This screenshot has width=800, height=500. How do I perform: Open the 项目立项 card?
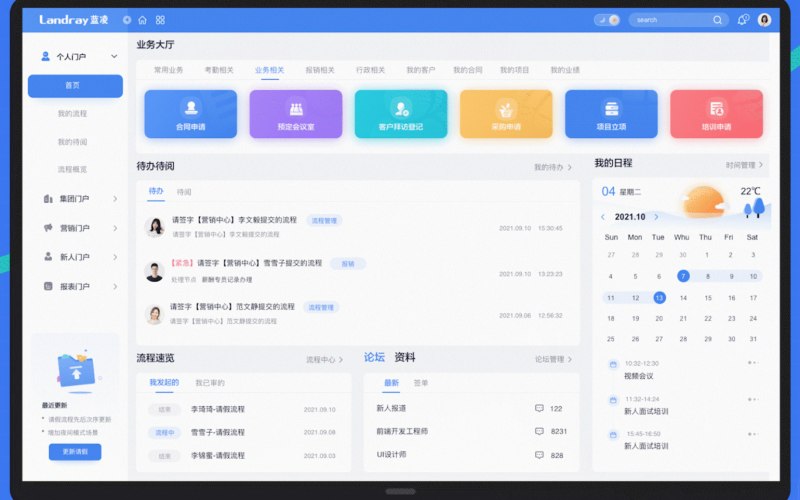(x=611, y=114)
